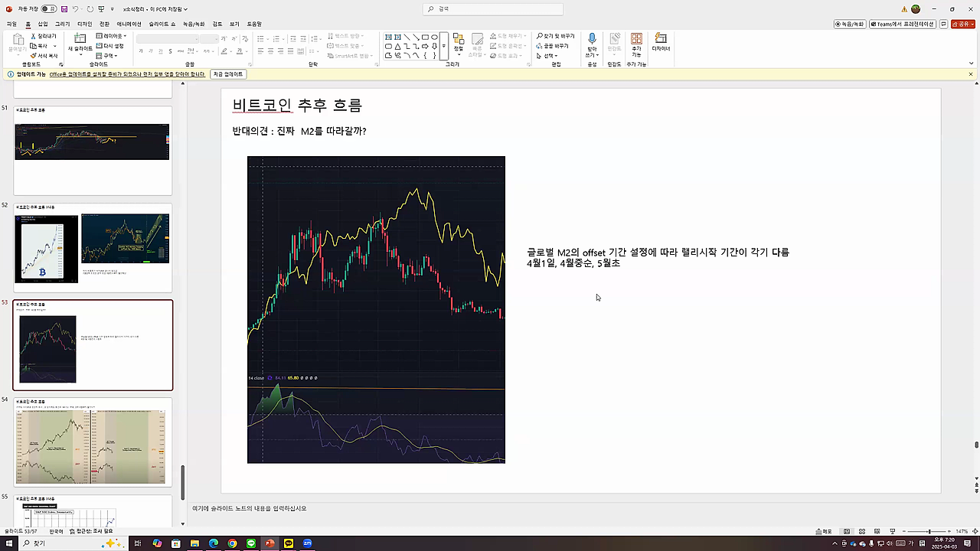The height and width of the screenshot is (551, 980).
Task: Select slide 52 thumbnail
Action: (93, 247)
